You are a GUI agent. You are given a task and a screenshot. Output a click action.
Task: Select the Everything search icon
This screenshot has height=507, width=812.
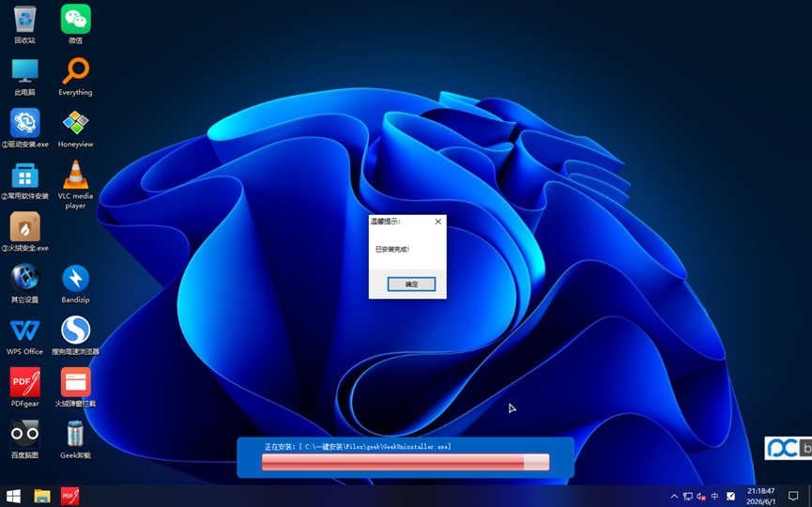[x=76, y=77]
